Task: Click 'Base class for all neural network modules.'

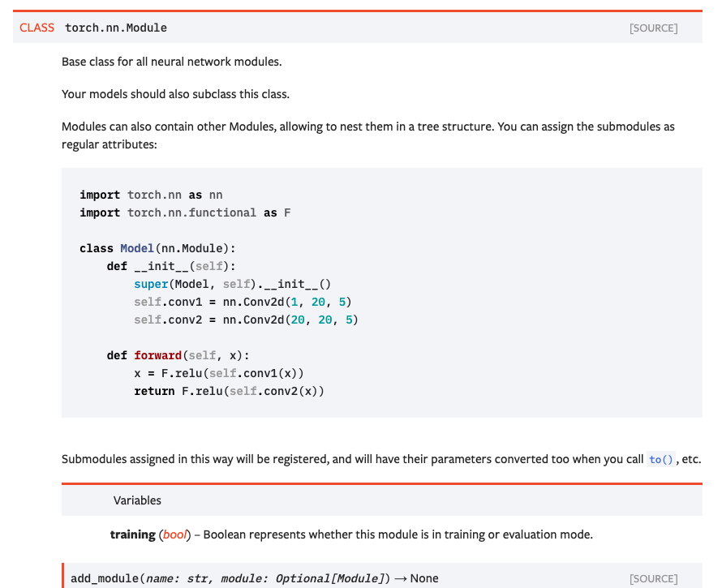Action: [172, 62]
